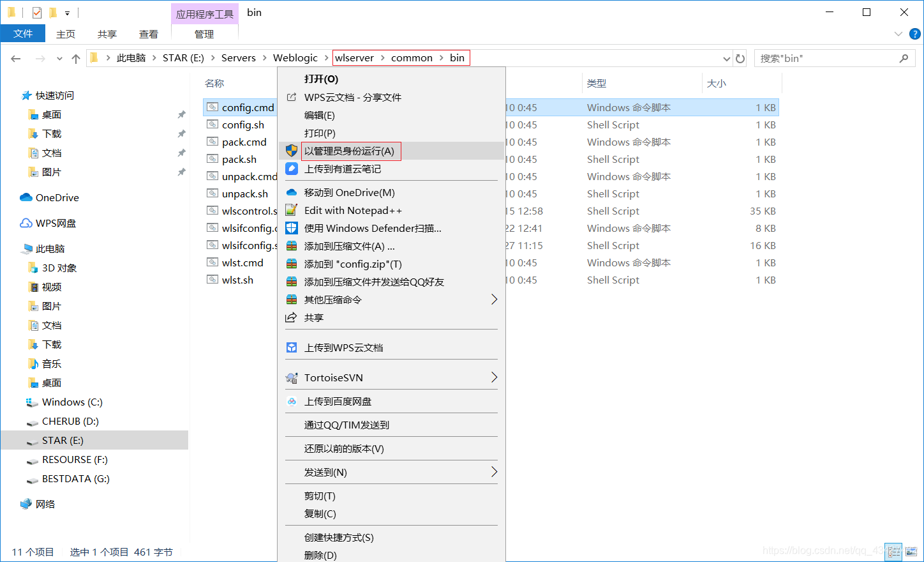Click the OneDrive icon in the sidebar
The image size is (924, 562).
(x=26, y=197)
